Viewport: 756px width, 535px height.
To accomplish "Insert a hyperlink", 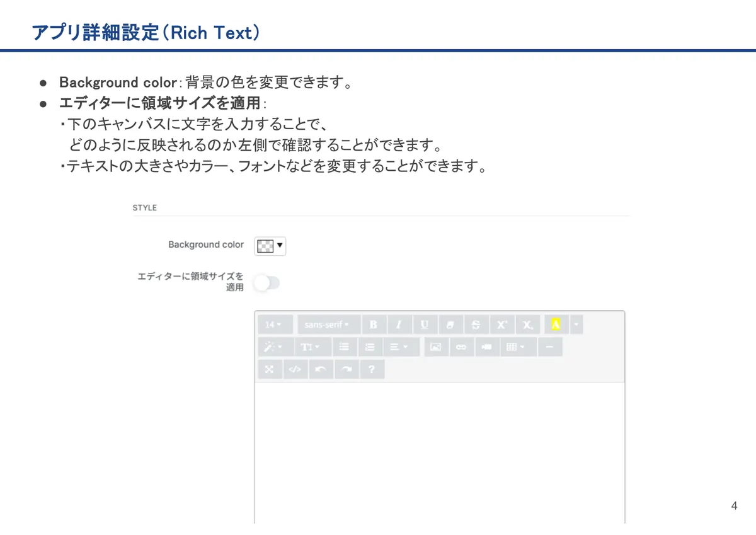I will tap(461, 347).
